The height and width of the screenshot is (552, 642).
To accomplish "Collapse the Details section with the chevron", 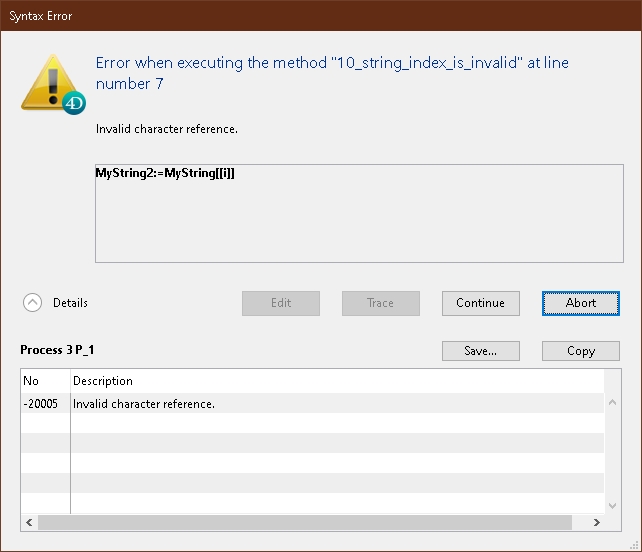I will coord(33,303).
